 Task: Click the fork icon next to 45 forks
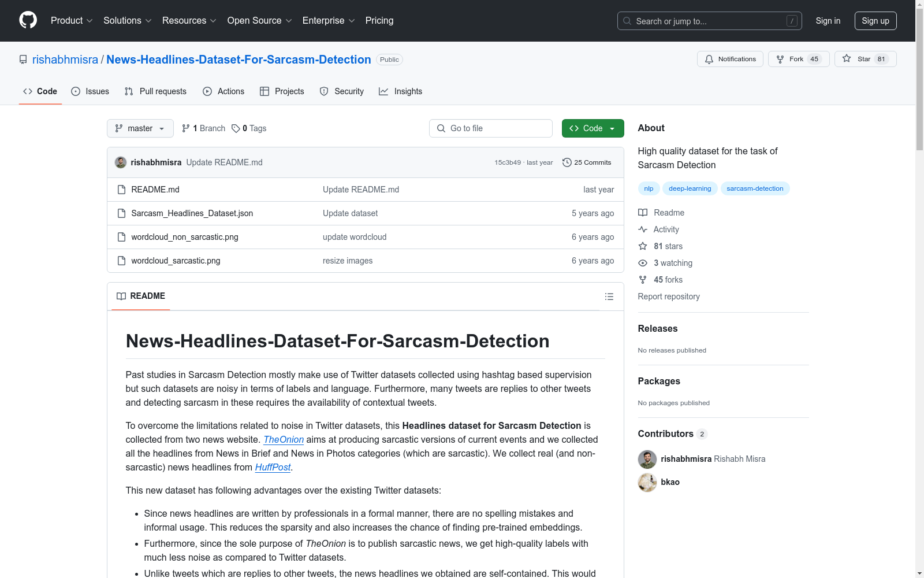(642, 280)
